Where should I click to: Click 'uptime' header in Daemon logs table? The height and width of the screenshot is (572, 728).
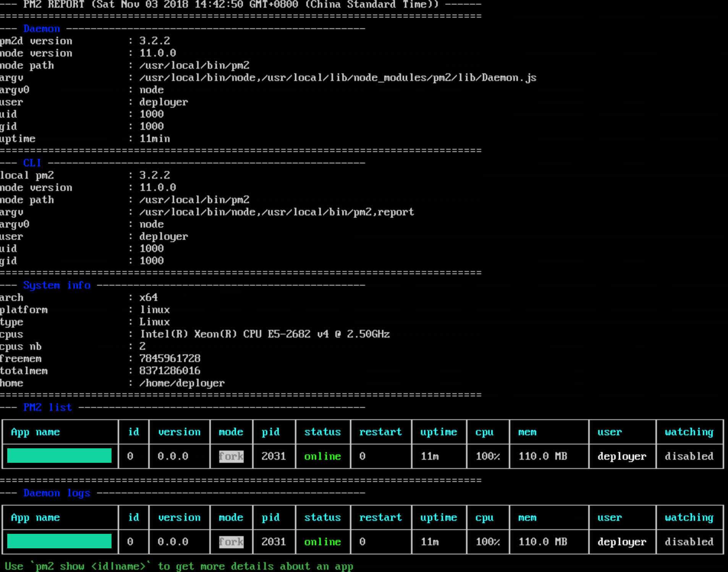438,517
